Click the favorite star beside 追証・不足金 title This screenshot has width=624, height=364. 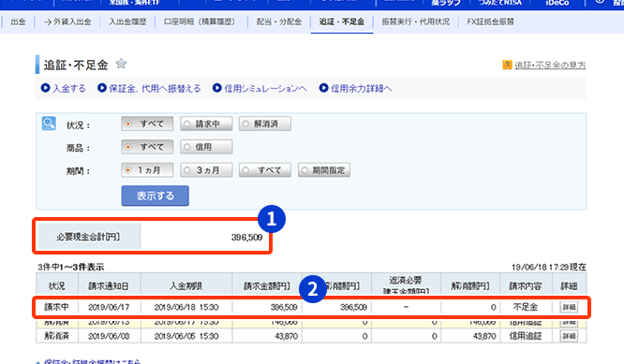(x=121, y=64)
